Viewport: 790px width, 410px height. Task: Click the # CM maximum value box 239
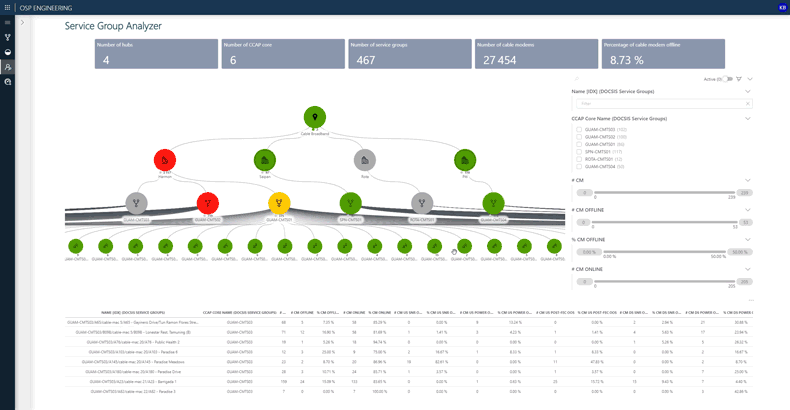pyautogui.click(x=745, y=193)
